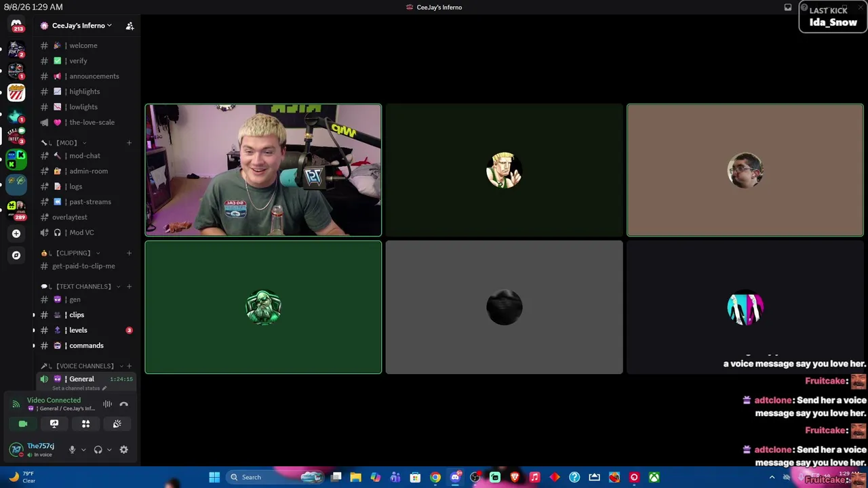The width and height of the screenshot is (868, 488).
Task: Open get-paid-to-clip-me channel
Action: [86, 266]
